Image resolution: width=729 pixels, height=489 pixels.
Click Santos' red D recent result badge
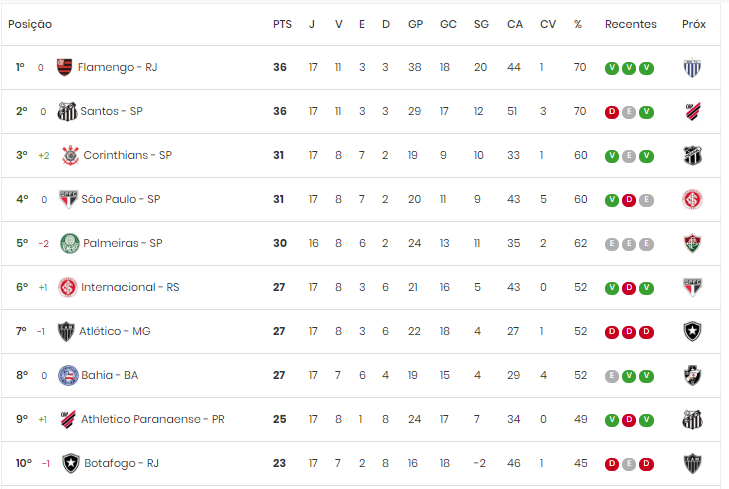(x=612, y=112)
